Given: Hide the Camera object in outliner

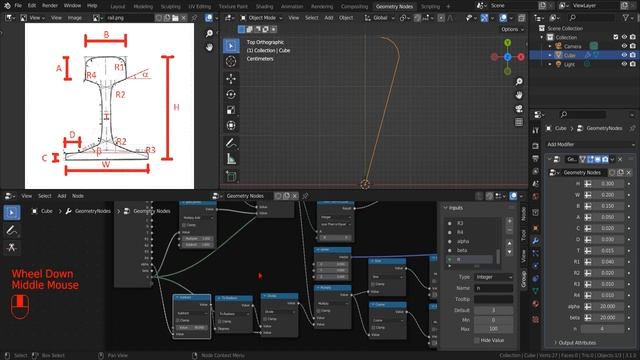Looking at the screenshot, I should tap(624, 46).
